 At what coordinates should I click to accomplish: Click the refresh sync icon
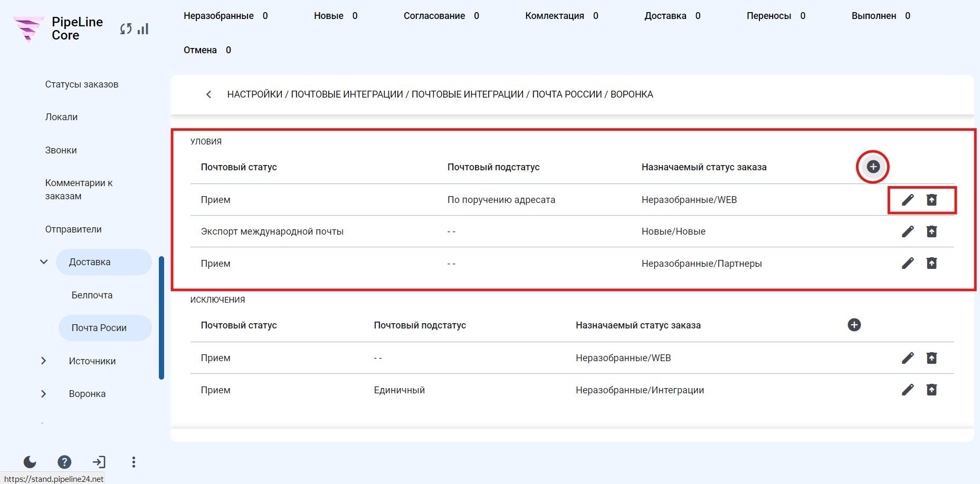[x=126, y=29]
